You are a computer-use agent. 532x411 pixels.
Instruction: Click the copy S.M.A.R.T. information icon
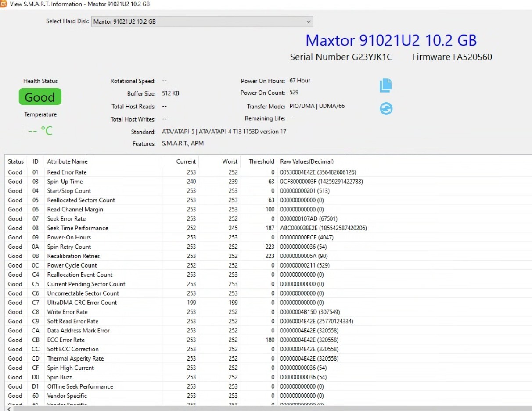click(x=385, y=85)
